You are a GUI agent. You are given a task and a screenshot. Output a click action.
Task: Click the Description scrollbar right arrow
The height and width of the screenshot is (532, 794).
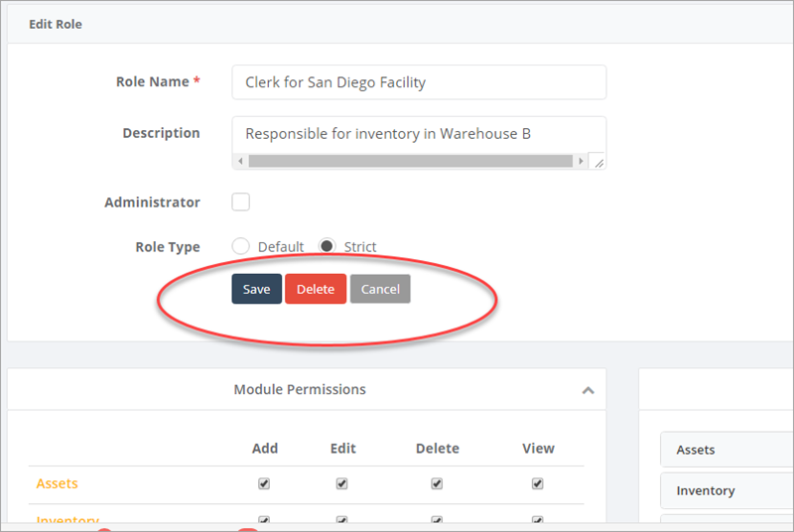[581, 161]
